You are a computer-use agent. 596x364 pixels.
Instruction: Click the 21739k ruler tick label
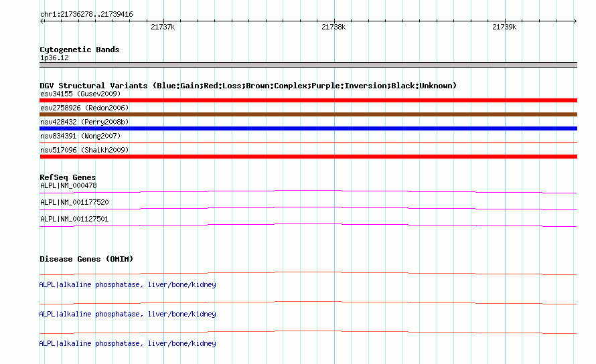click(504, 27)
